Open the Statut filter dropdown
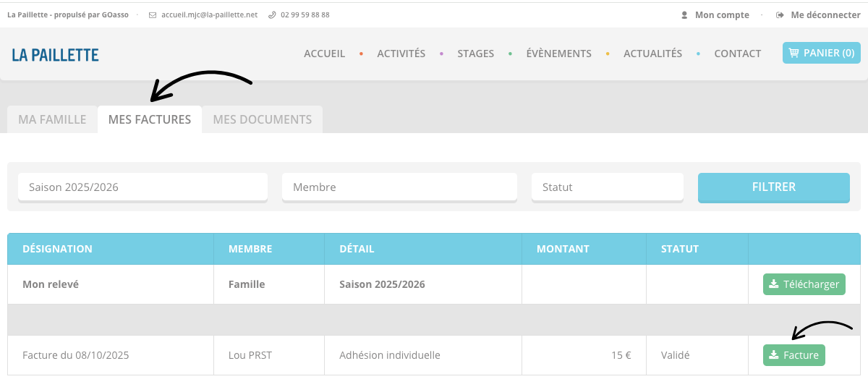Image resolution: width=868 pixels, height=387 pixels. 607,187
